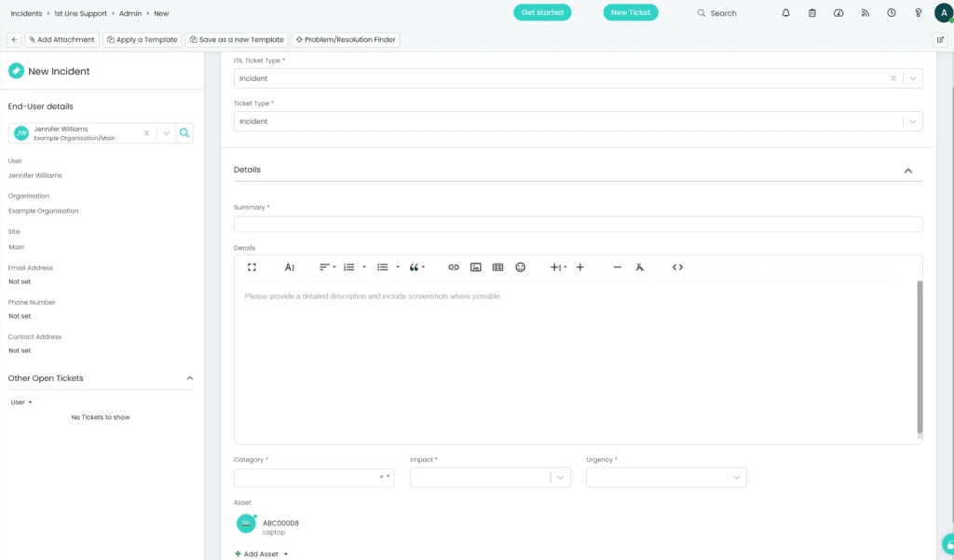Open the Impact dropdown

[560, 477]
